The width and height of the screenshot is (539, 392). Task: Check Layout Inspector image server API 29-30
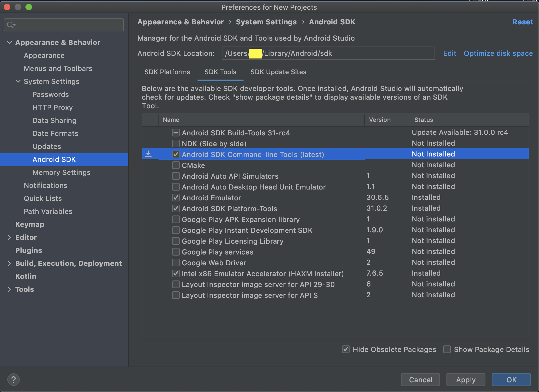point(176,284)
